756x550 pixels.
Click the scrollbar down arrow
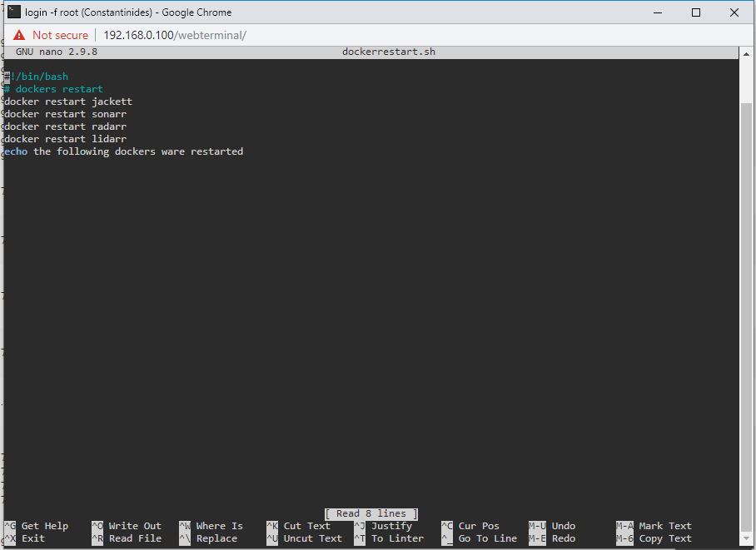click(746, 539)
